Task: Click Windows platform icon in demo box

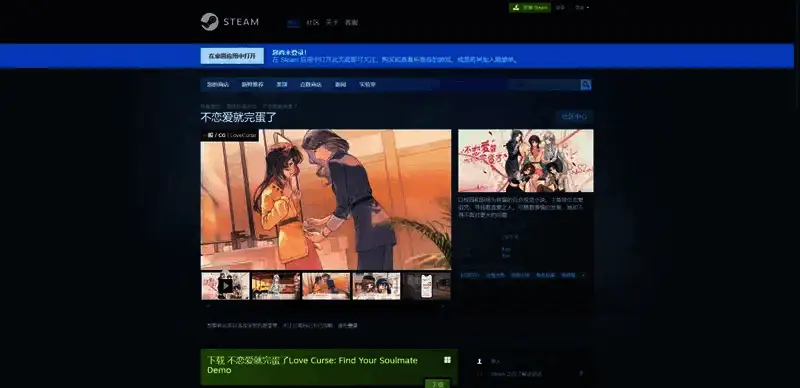Action: tap(447, 360)
